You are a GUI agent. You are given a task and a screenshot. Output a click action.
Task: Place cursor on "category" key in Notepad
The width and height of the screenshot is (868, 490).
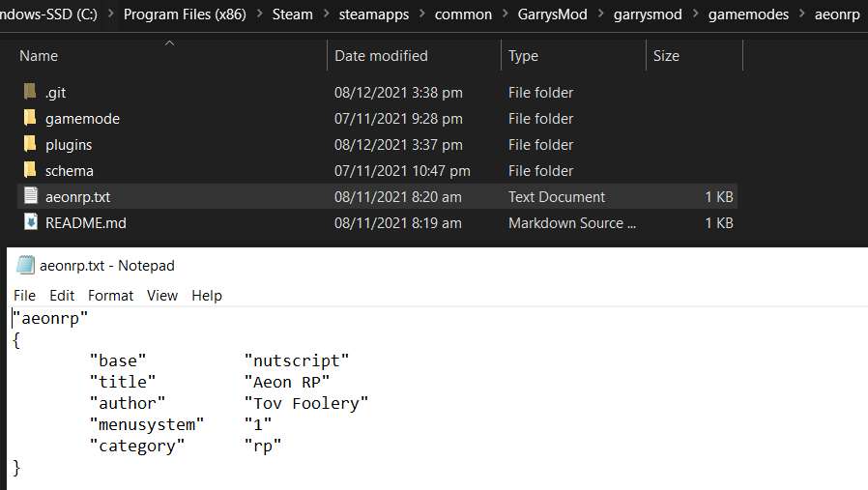point(137,446)
